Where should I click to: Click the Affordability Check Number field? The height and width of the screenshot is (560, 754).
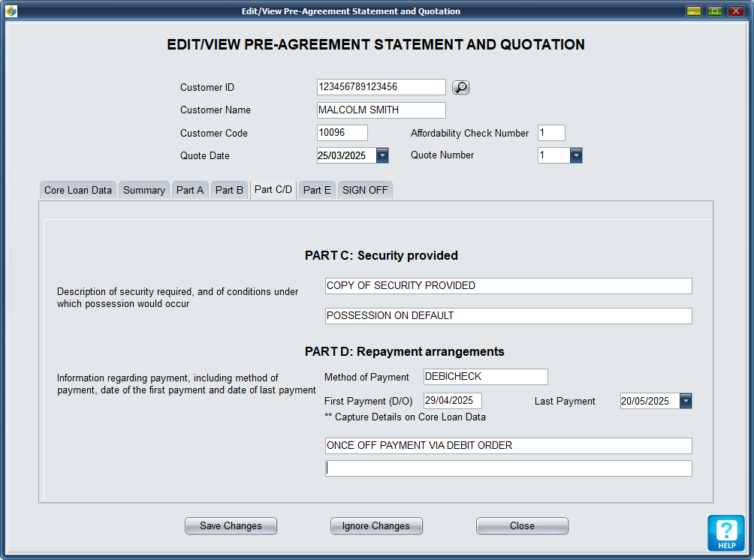[x=551, y=133]
